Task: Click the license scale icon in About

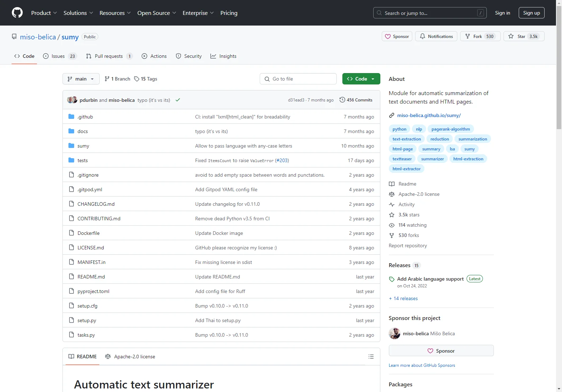Action: (392, 194)
